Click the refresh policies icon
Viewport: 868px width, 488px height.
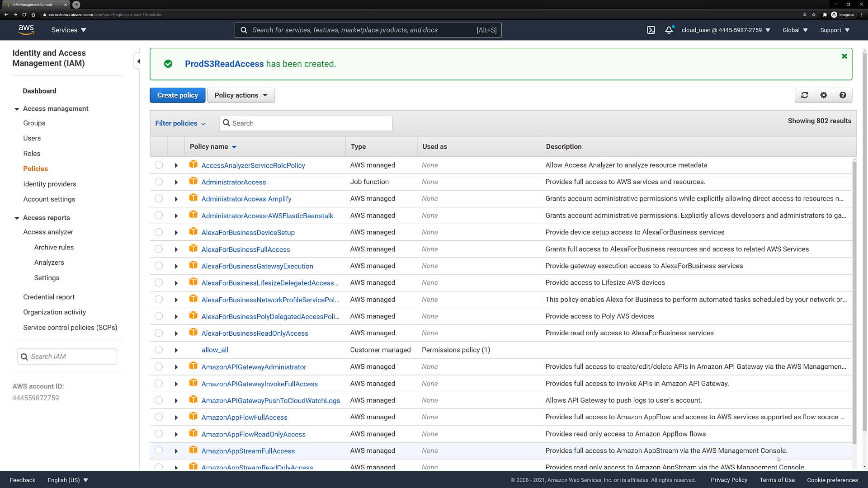(804, 95)
